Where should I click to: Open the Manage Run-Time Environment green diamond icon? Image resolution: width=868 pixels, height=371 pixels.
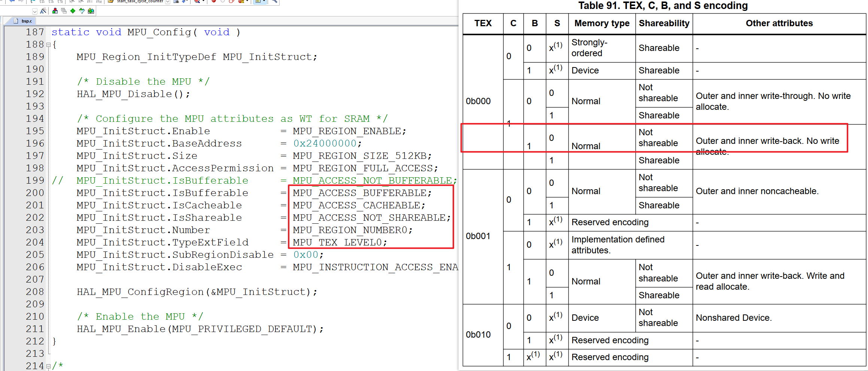73,11
